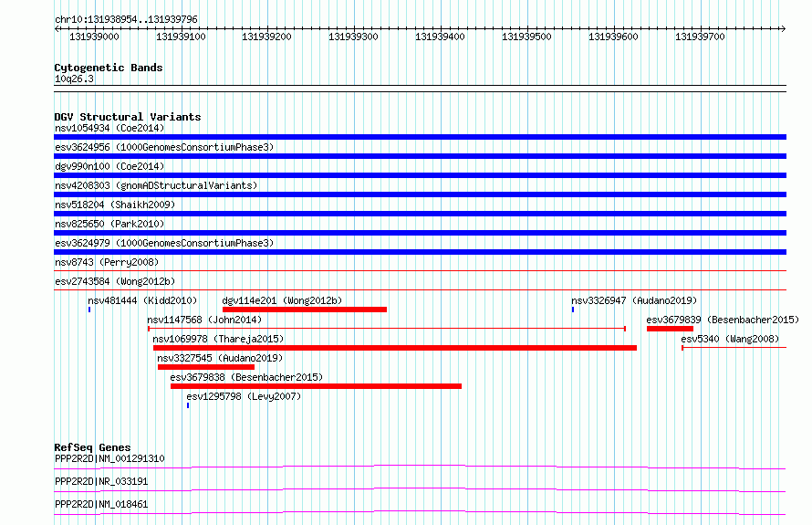Click the left arrow of the ruler
The image size is (812, 525).
tap(57, 29)
